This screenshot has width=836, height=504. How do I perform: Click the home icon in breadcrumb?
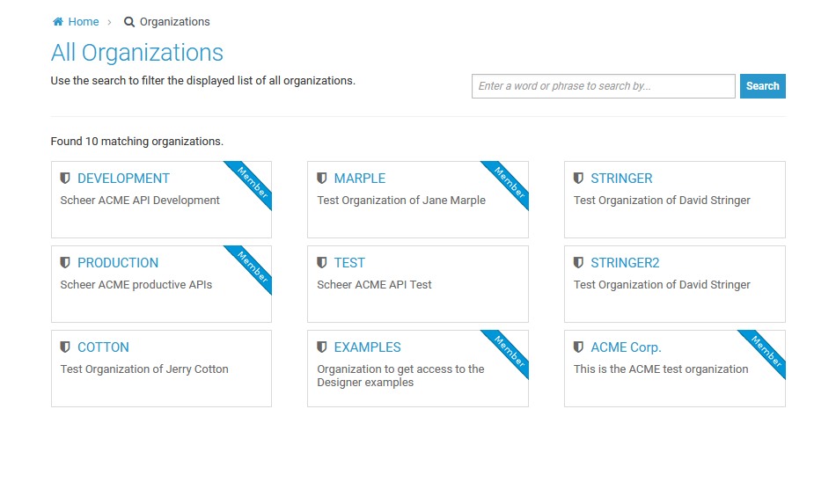(x=58, y=22)
